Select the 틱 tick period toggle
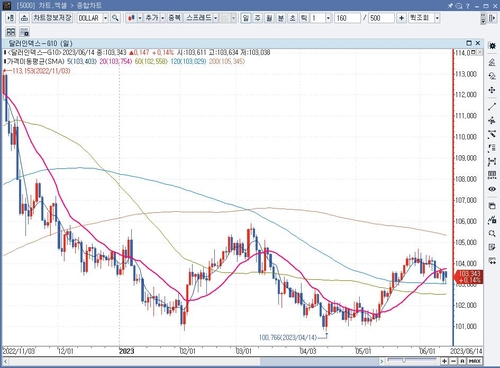The width and height of the screenshot is (500, 368). pyautogui.click(x=304, y=18)
